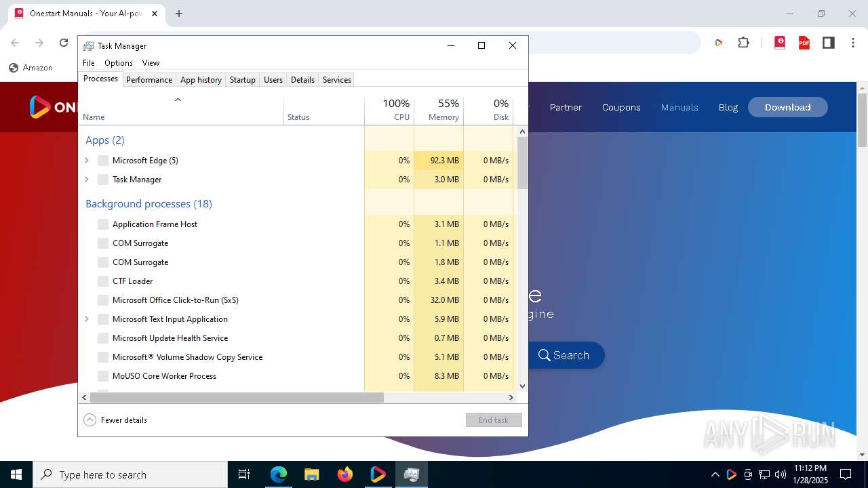Click the network icon in system tray
This screenshot has width=868, height=488.
pos(764,474)
